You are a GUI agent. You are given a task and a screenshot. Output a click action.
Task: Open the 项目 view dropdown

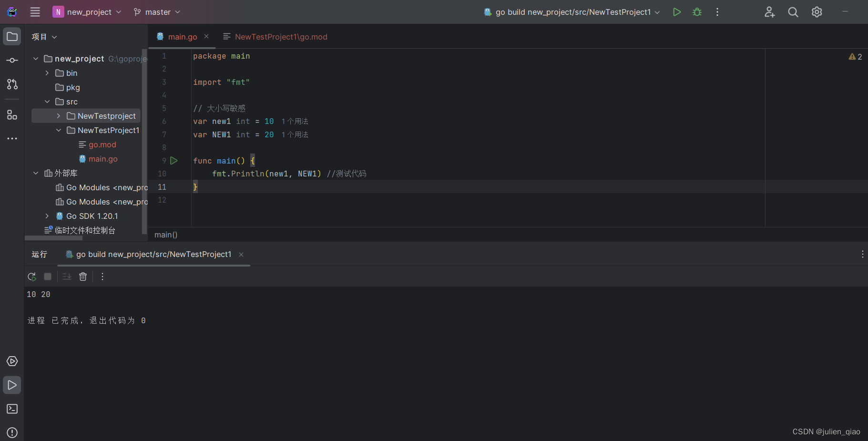pos(44,37)
